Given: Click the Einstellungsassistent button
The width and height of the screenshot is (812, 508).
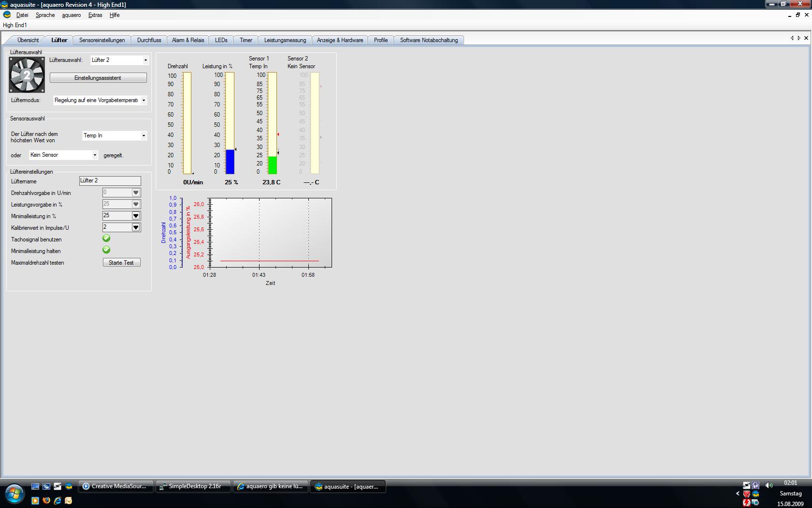Looking at the screenshot, I should click(98, 78).
